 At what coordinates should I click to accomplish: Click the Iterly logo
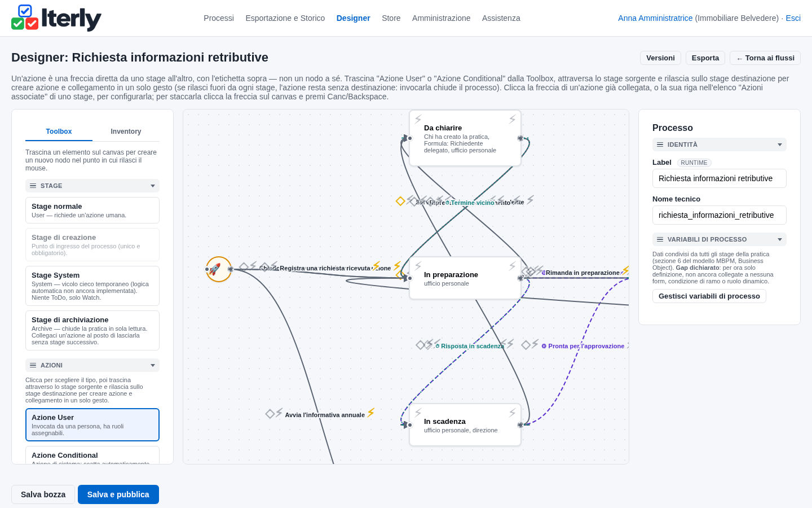point(56,18)
